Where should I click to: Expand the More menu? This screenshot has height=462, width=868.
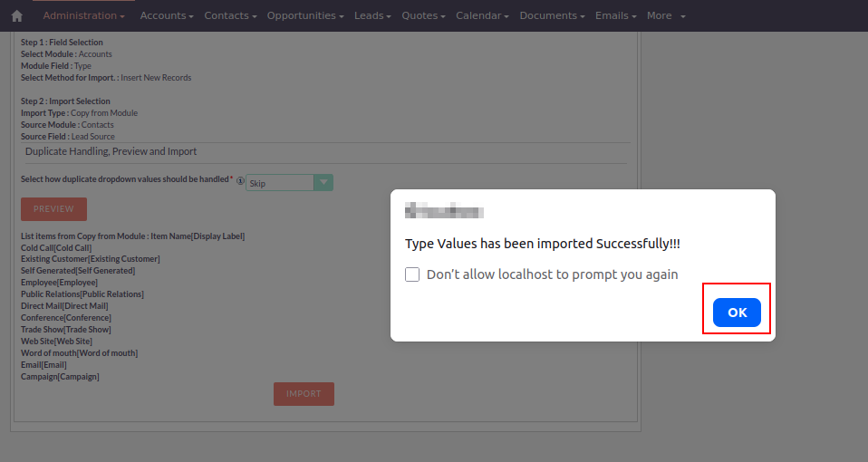tap(666, 15)
